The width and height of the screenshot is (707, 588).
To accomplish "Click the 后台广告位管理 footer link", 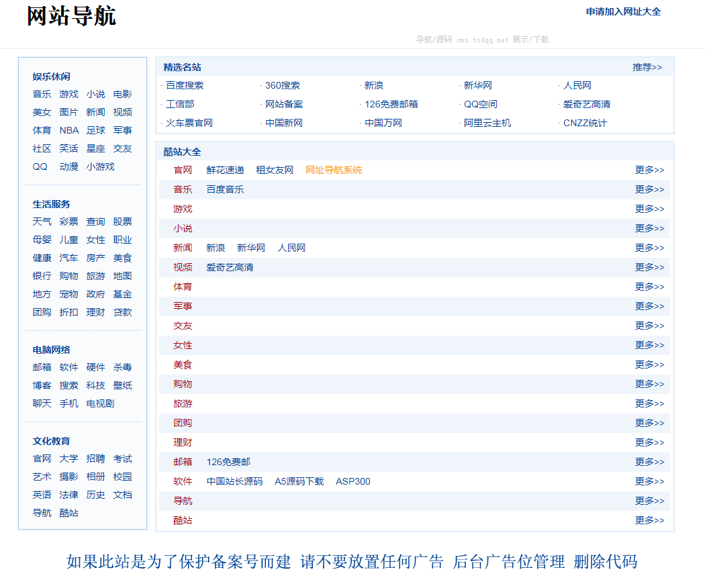I will pyautogui.click(x=509, y=562).
